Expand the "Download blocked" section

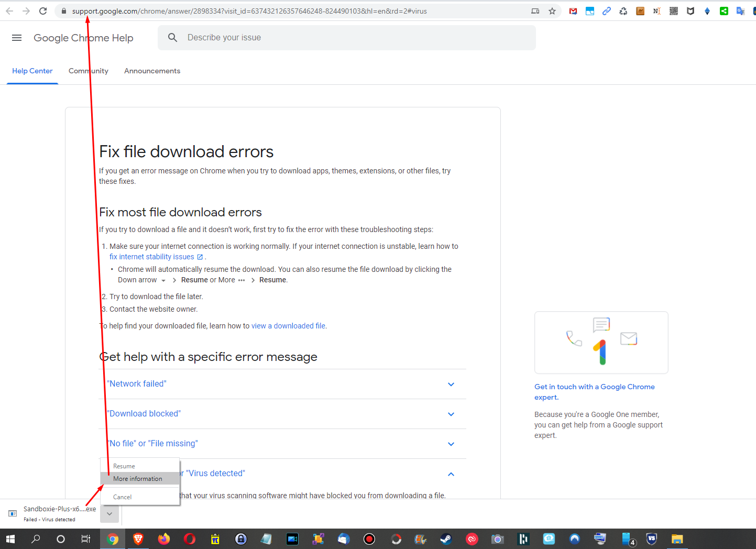(x=451, y=414)
